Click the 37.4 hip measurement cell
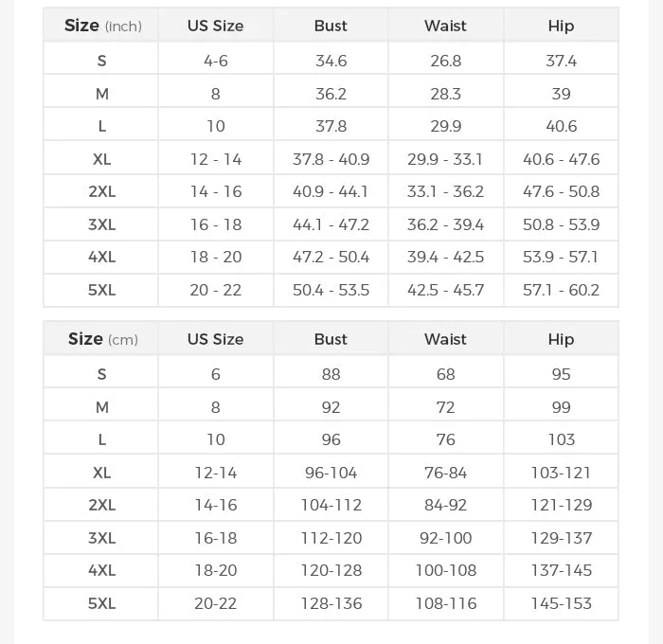Image resolution: width=663 pixels, height=644 pixels. (x=561, y=61)
